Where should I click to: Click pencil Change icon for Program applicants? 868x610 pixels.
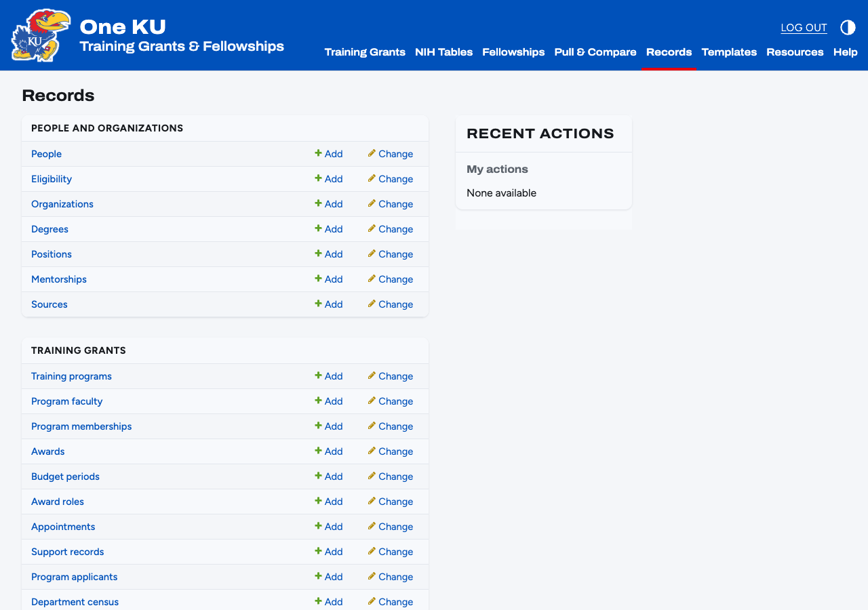pos(372,576)
